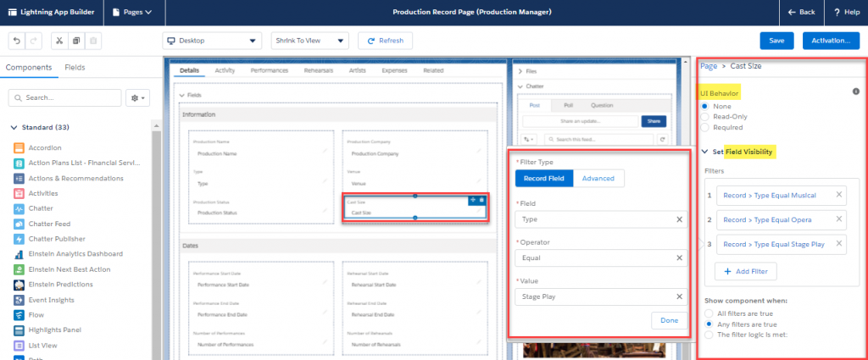Screen dimensions: 868x360
Task: Select the Flow component icon
Action: [x=19, y=314]
